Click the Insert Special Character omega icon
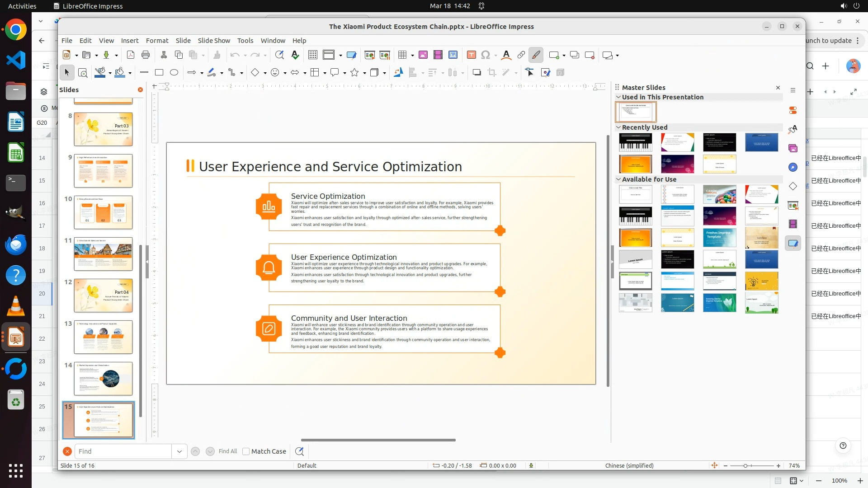 [x=486, y=55]
